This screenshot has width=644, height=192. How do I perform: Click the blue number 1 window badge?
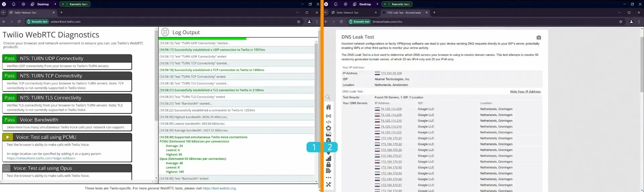(314, 147)
